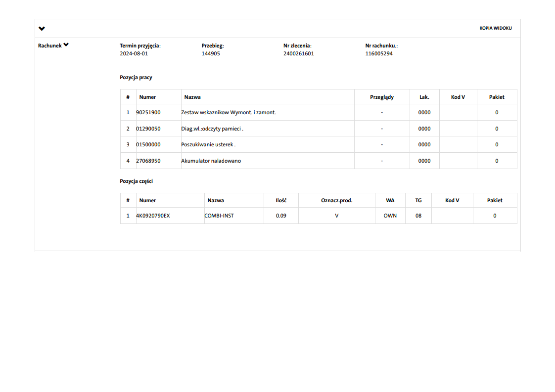Image resolution: width=555 pixels, height=392 pixels.
Task: Click Pakiet header in work table
Action: coord(497,97)
